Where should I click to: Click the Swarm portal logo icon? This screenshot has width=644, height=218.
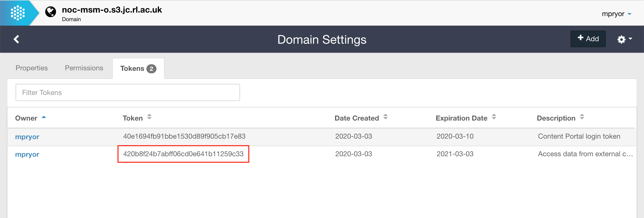point(18,13)
